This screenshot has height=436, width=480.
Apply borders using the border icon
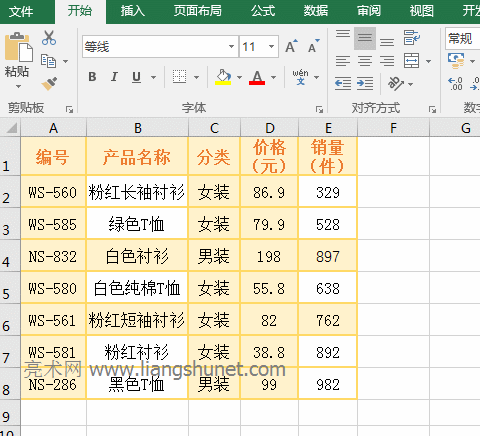pos(179,77)
